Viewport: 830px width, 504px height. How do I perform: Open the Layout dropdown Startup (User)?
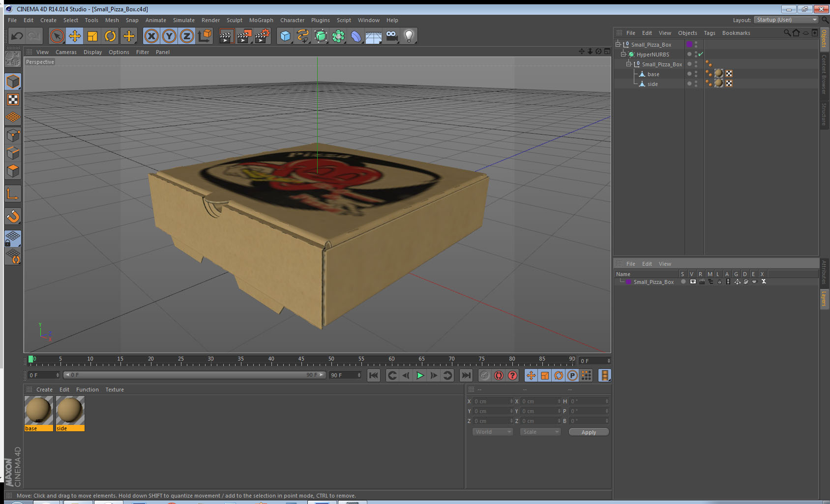pyautogui.click(x=786, y=20)
